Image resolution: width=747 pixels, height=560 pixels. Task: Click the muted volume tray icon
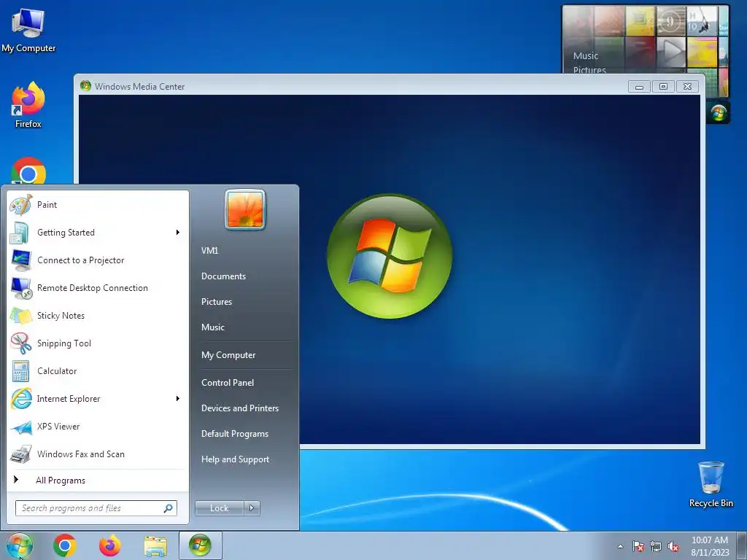673,547
